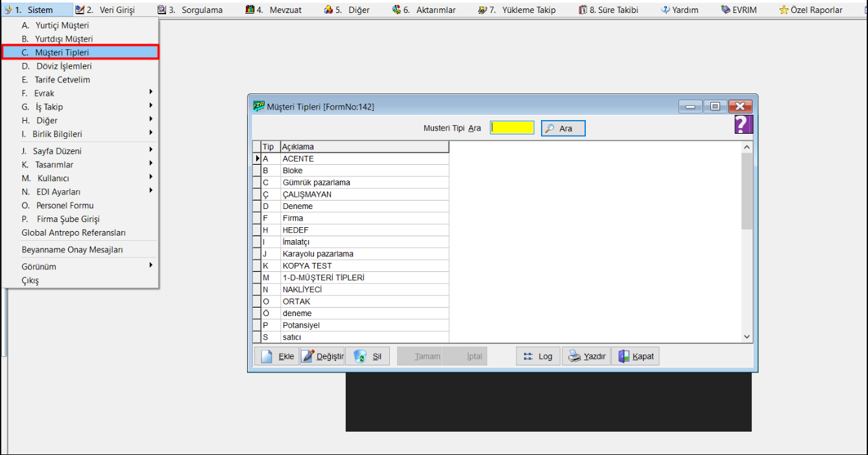Expand the H. Diğer submenu
This screenshot has height=455, width=868.
coord(80,121)
